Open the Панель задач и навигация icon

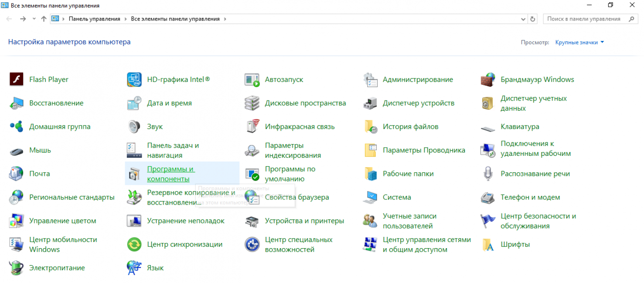pos(134,150)
